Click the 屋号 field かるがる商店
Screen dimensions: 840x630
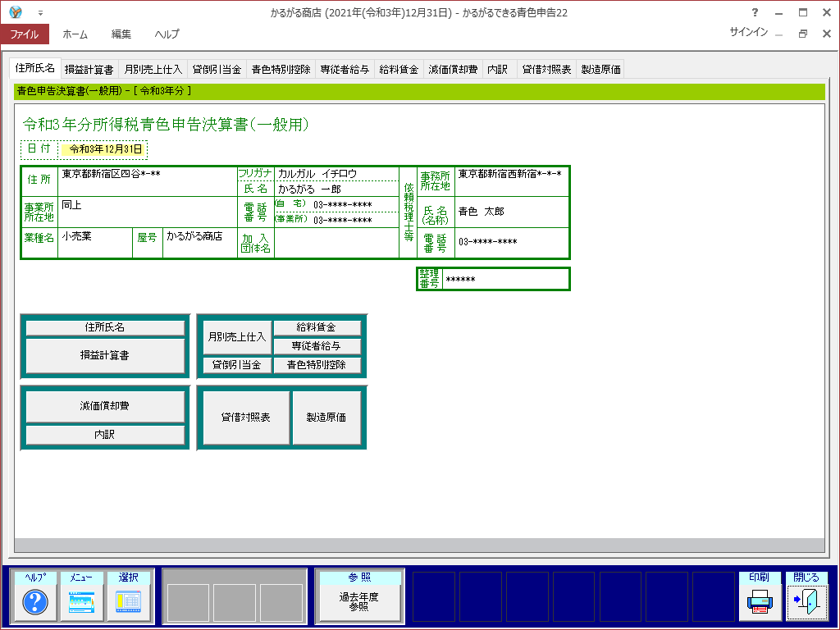click(200, 243)
